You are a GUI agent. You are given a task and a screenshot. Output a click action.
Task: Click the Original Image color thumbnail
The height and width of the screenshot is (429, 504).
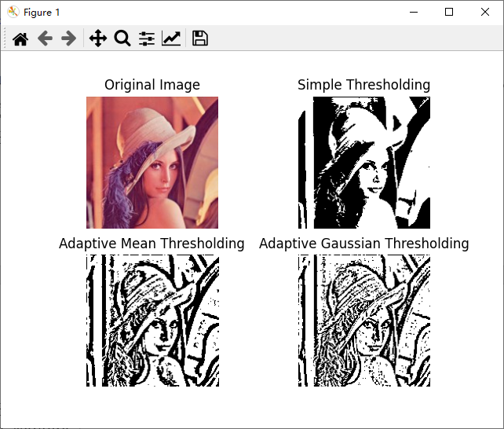pos(152,163)
